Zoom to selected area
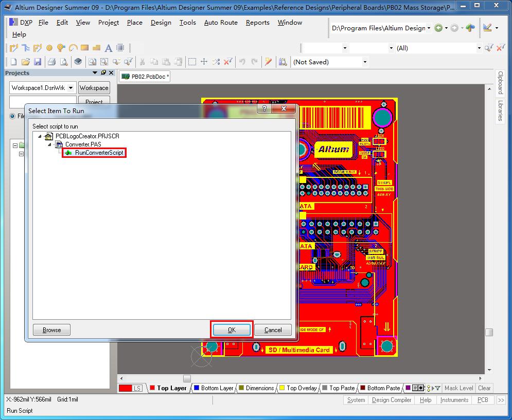Image resolution: width=512 pixels, height=420 pixels. tap(104, 62)
